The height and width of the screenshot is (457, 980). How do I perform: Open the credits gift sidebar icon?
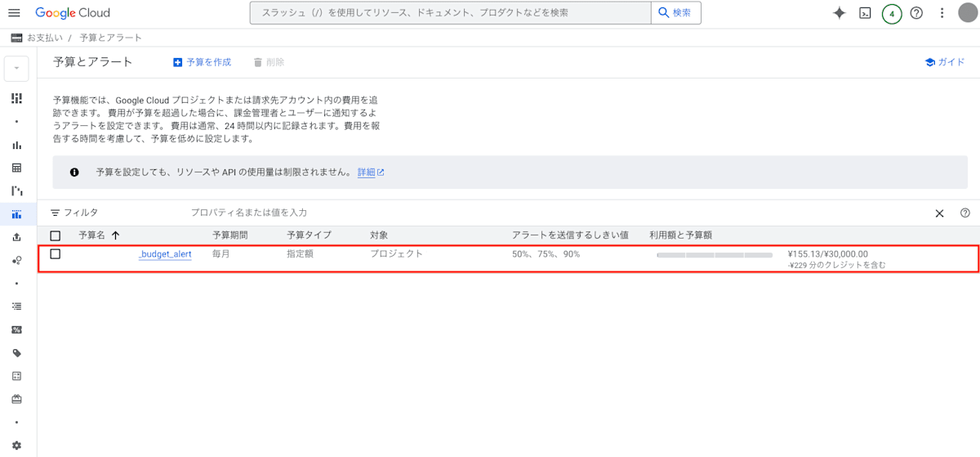tap(16, 399)
